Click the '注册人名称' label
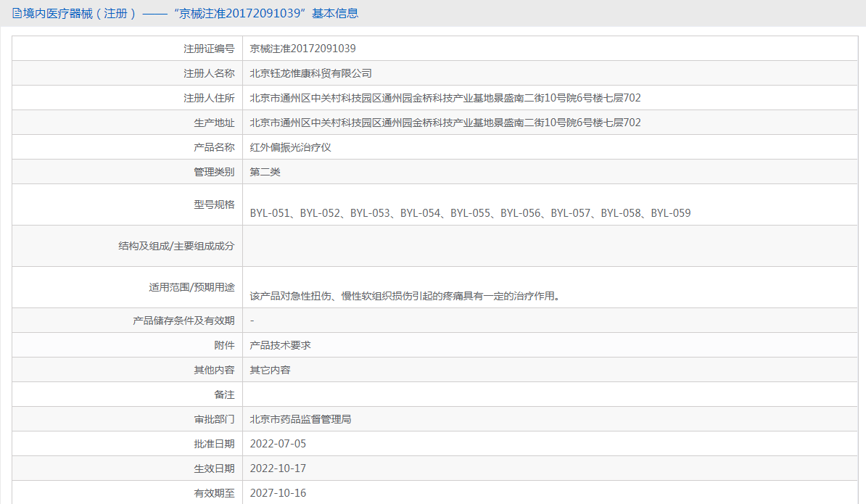Image resolution: width=866 pixels, height=504 pixels. [209, 73]
